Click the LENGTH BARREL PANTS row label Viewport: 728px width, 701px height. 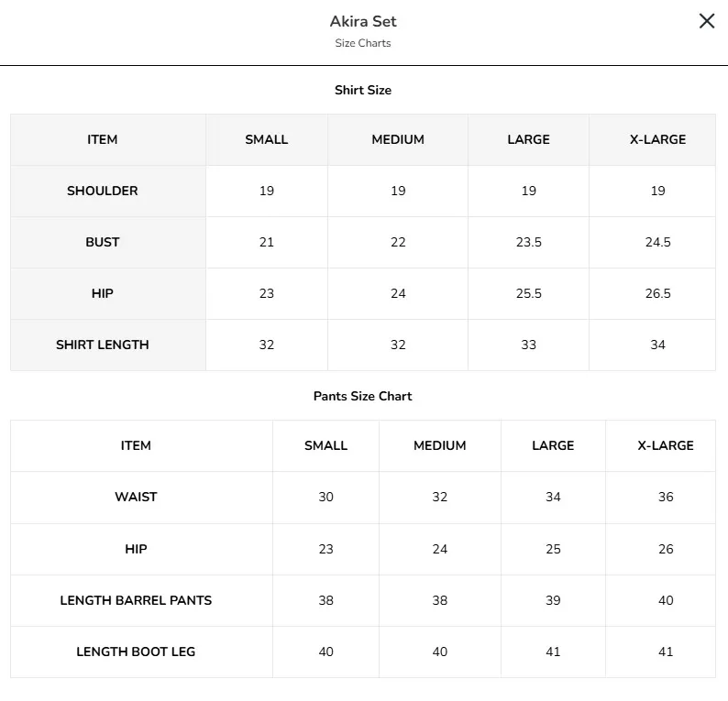click(x=136, y=600)
